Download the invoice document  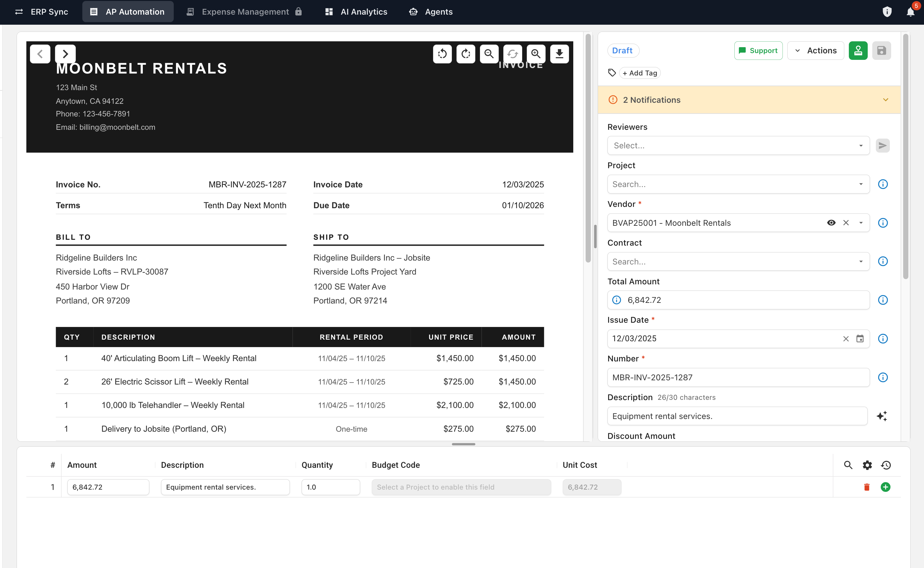(559, 54)
